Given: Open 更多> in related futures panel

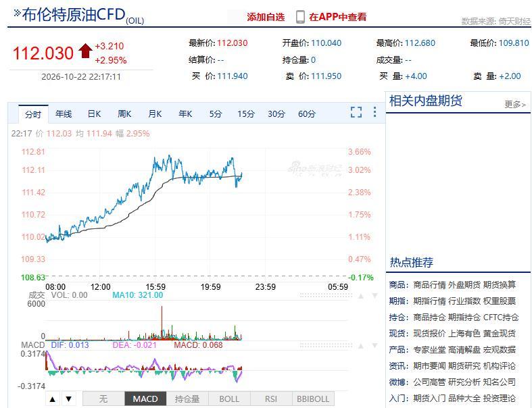Looking at the screenshot, I should tap(515, 104).
